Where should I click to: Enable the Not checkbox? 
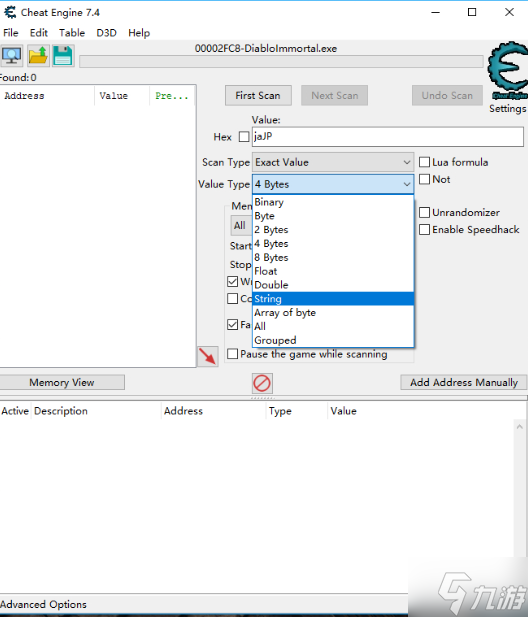[424, 179]
